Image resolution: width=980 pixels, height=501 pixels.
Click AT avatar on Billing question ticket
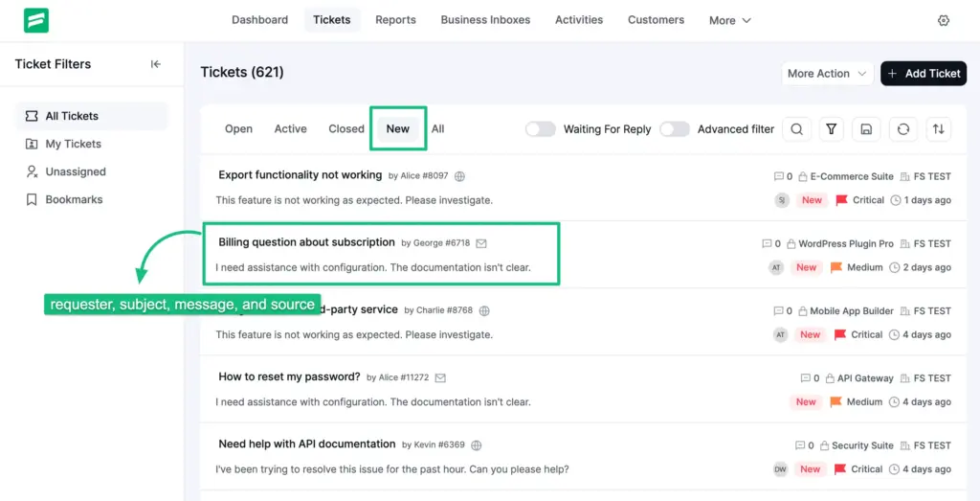[x=776, y=267]
